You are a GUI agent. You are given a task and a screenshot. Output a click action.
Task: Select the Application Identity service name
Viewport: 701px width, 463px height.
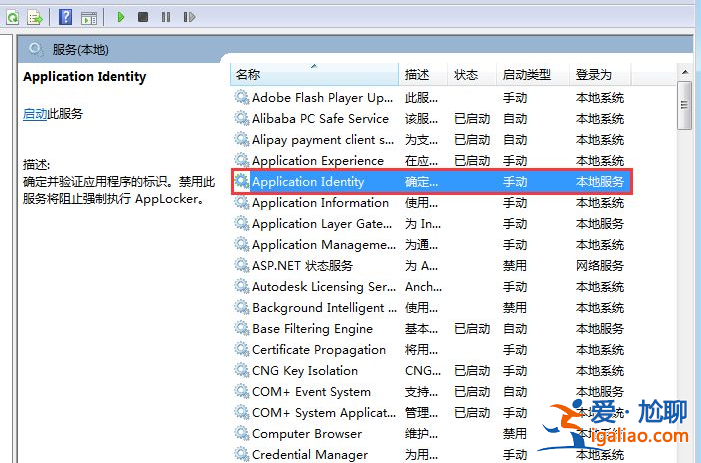tap(308, 181)
